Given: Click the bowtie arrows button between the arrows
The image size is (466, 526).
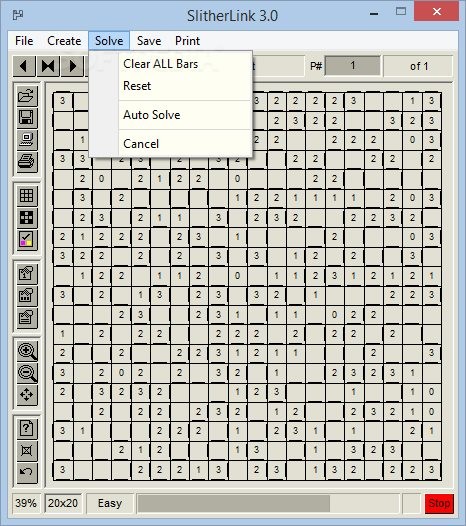Looking at the screenshot, I should tap(48, 66).
